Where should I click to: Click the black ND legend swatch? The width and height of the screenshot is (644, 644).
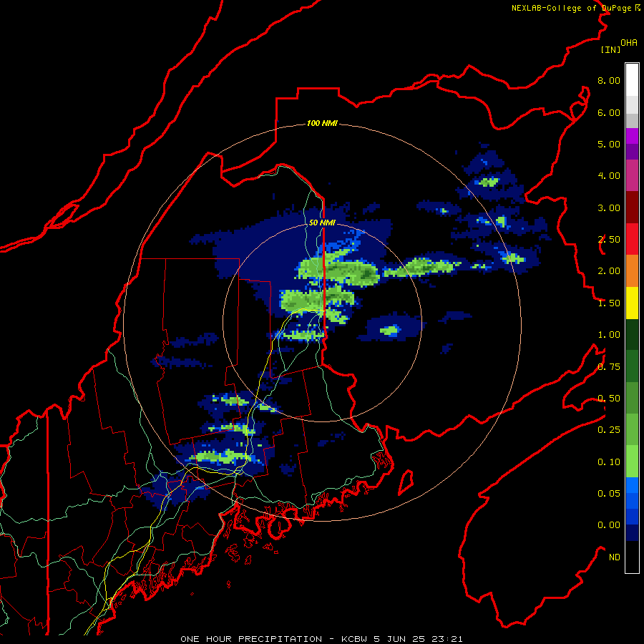click(632, 557)
